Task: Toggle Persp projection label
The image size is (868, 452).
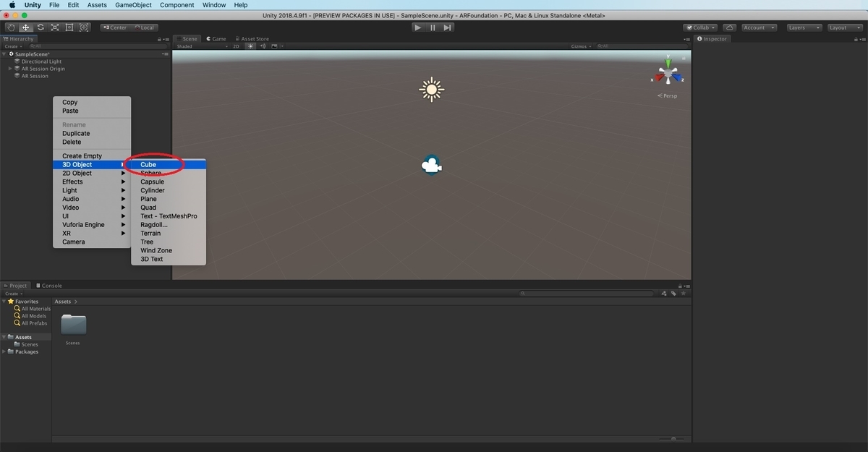Action: pyautogui.click(x=668, y=95)
